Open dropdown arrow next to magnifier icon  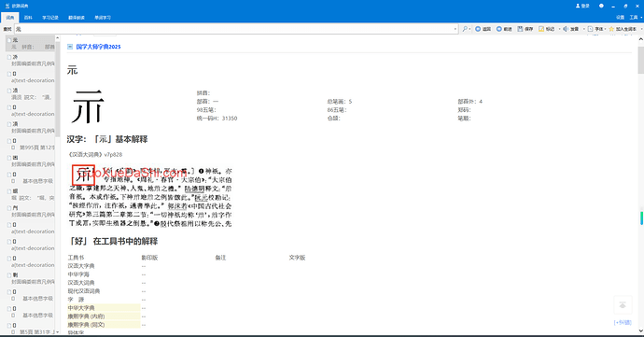pyautogui.click(x=469, y=29)
